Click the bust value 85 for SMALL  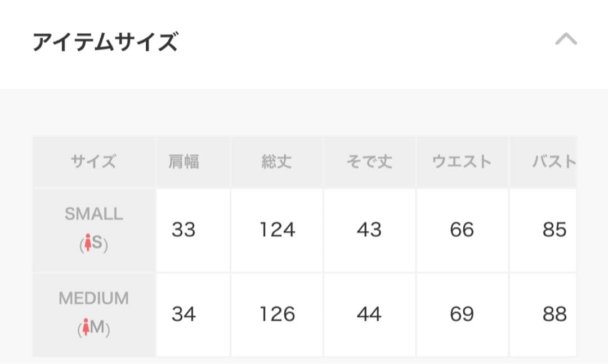[x=554, y=230]
